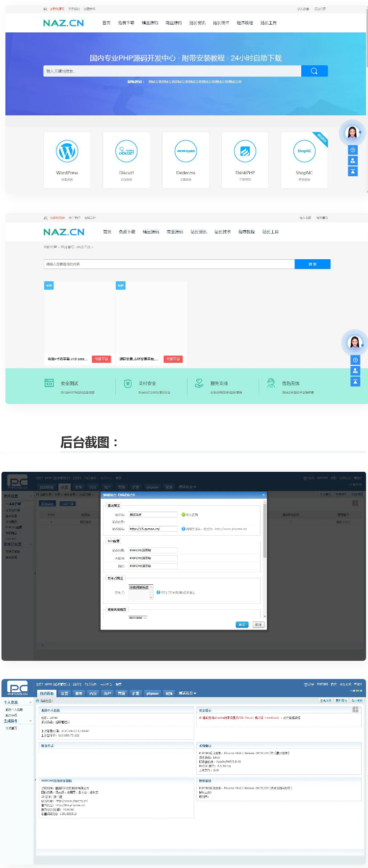Click the blue 搜索 button on list page

[312, 264]
